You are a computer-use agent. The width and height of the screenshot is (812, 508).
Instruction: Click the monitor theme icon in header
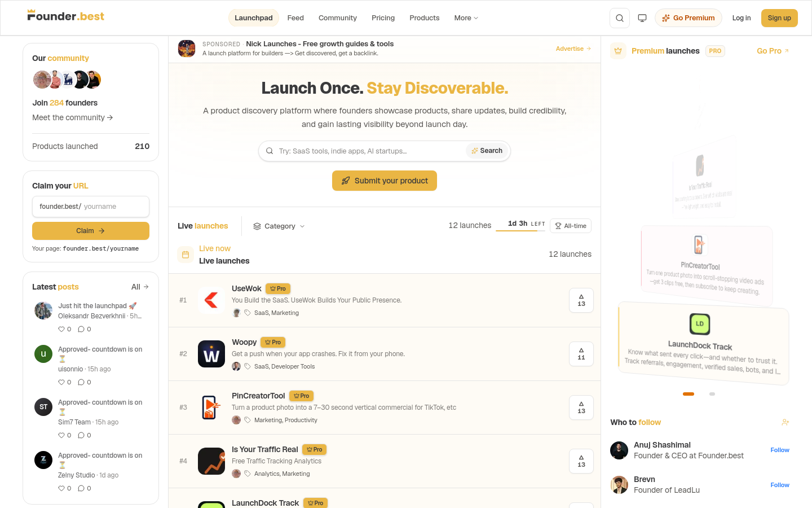pos(642,18)
